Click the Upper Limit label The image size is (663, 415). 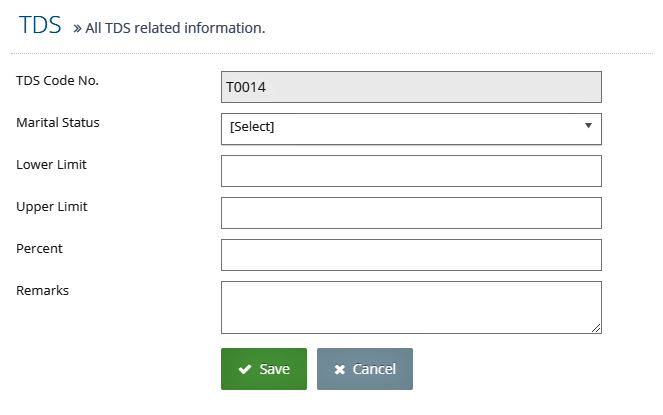pos(52,207)
